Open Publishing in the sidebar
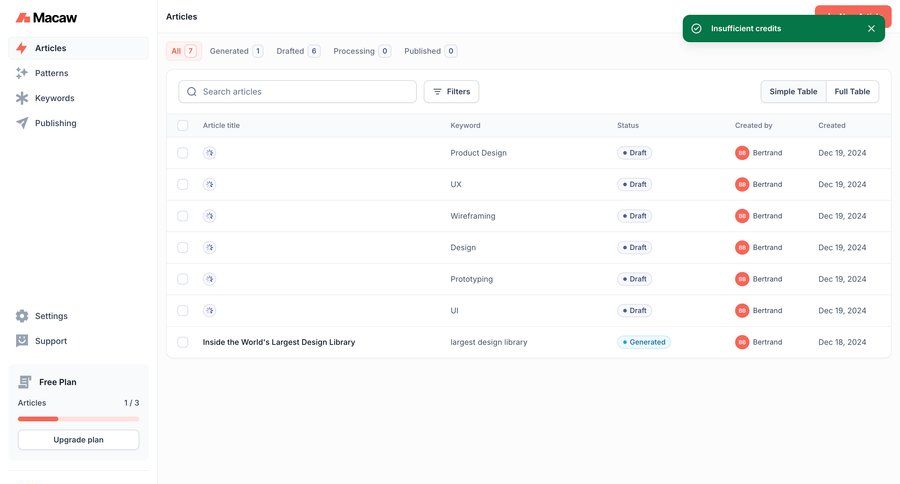Viewport: 900px width, 484px height. 78,123
